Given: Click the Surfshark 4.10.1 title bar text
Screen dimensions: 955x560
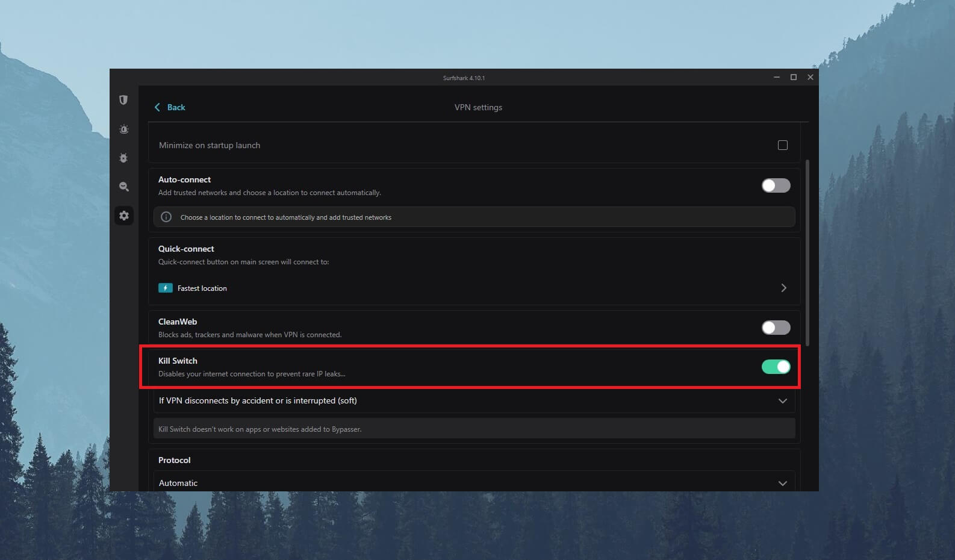Looking at the screenshot, I should [x=464, y=78].
